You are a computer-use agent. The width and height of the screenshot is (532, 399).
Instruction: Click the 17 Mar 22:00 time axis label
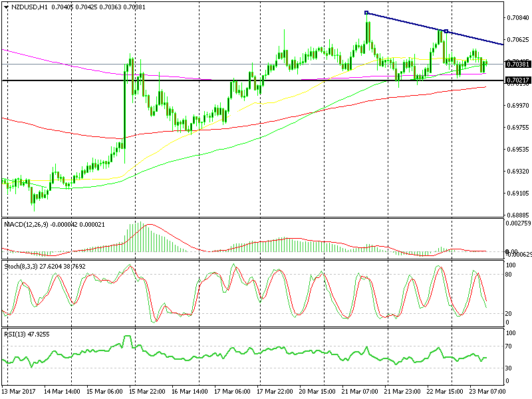pos(275,391)
